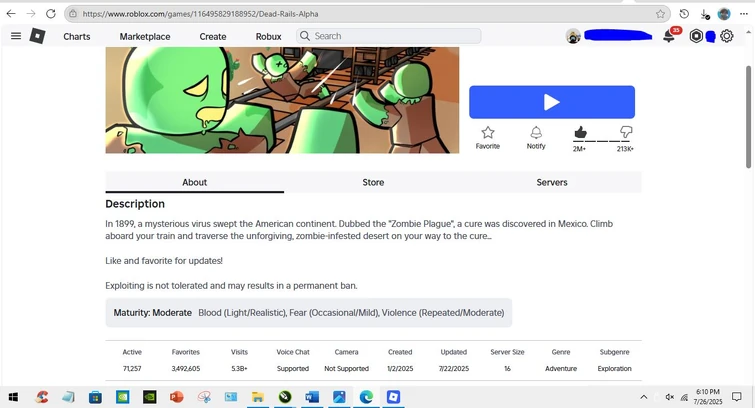Click the Dead Rails game thumbnail image
Viewport: 755px width, 408px height.
(282, 100)
